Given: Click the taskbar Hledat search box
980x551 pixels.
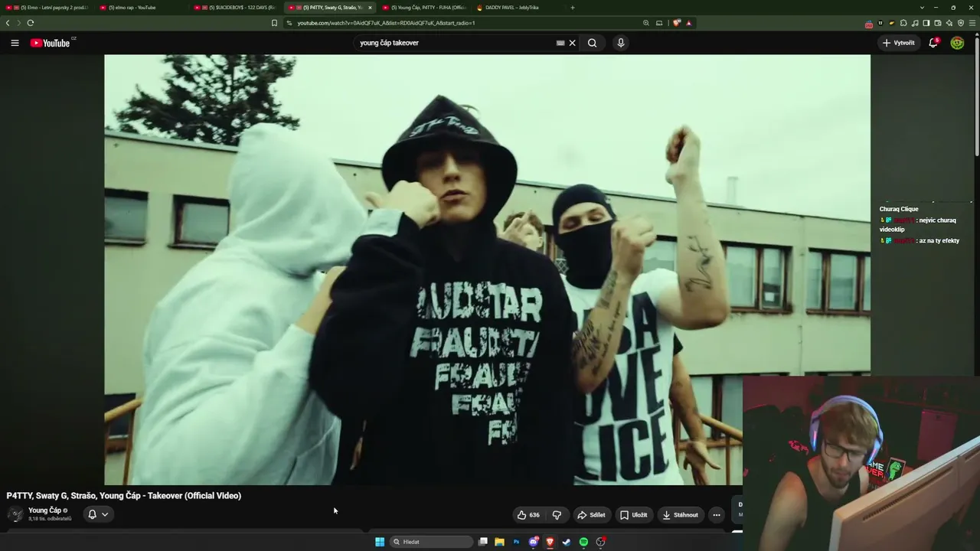Looking at the screenshot, I should 431,542.
